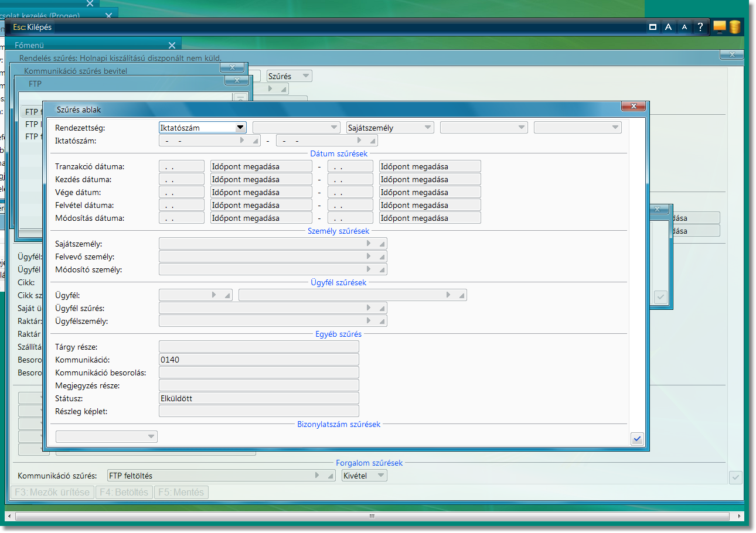
Task: Click the Kommunikáció szűrés field showing FTP feltöltés
Action: tap(222, 476)
